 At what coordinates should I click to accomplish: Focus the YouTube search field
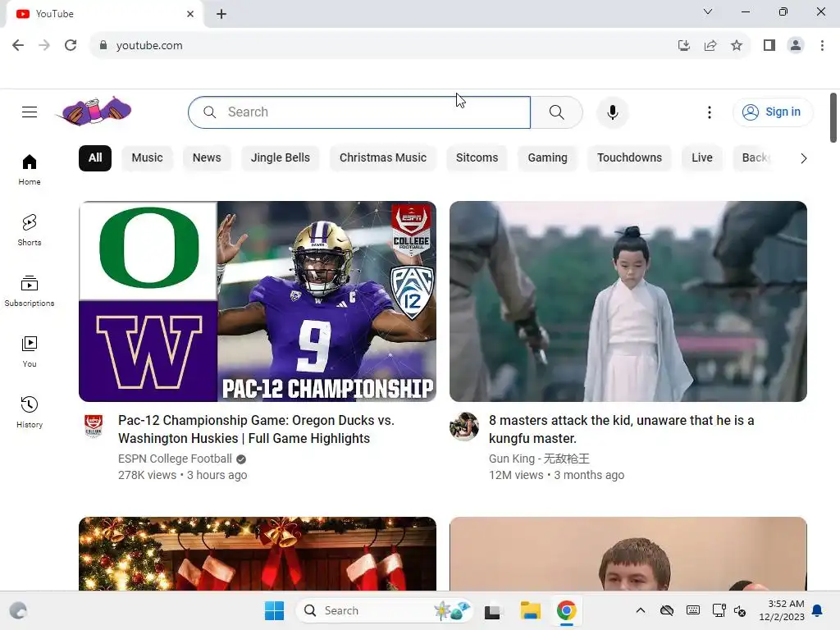coord(359,112)
